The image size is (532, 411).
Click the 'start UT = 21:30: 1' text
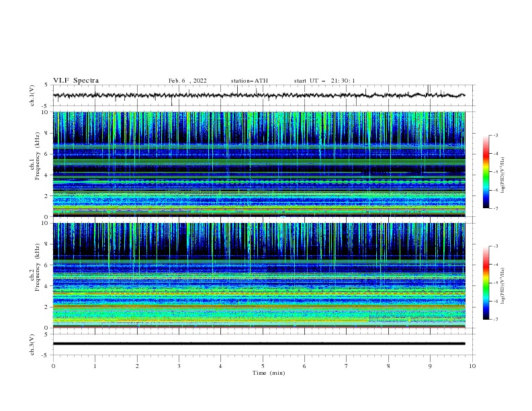[324, 81]
